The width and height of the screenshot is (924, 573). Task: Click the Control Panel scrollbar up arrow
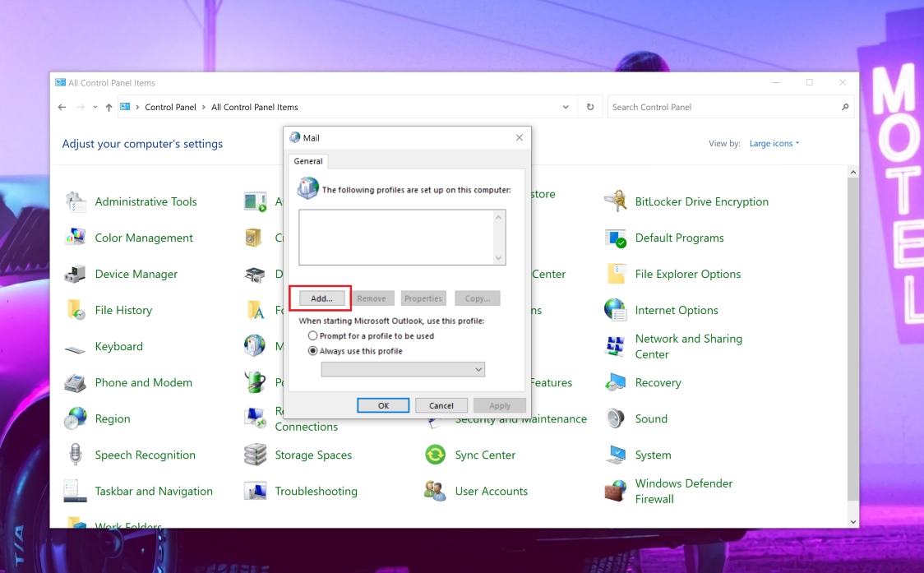(853, 172)
